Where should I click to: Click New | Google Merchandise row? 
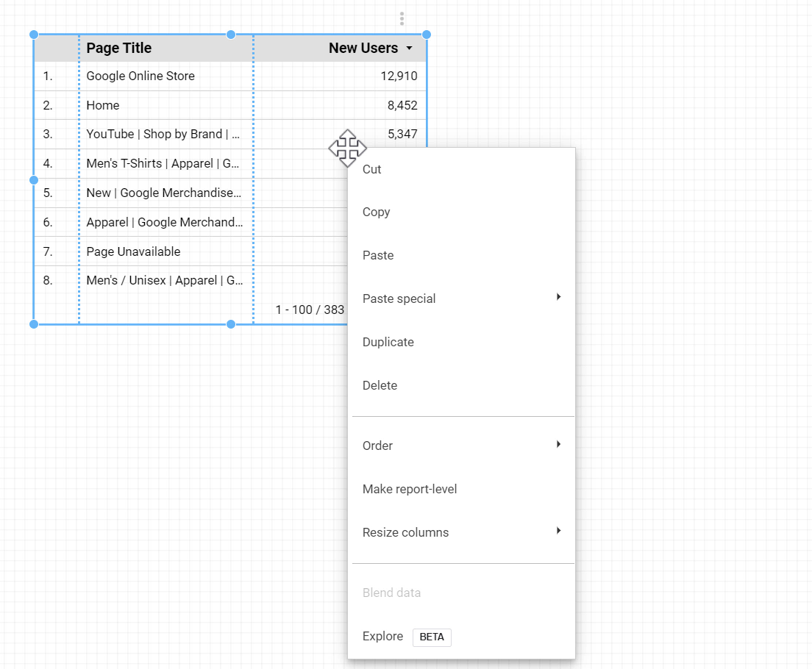tap(163, 193)
